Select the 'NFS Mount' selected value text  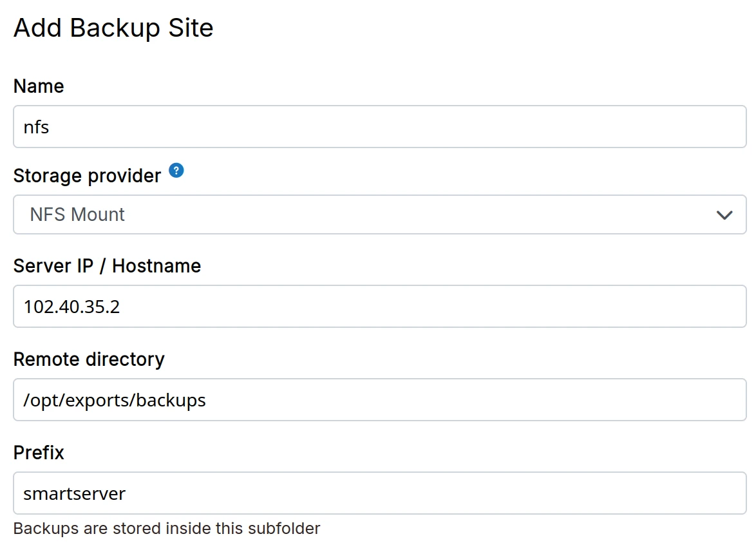(77, 215)
